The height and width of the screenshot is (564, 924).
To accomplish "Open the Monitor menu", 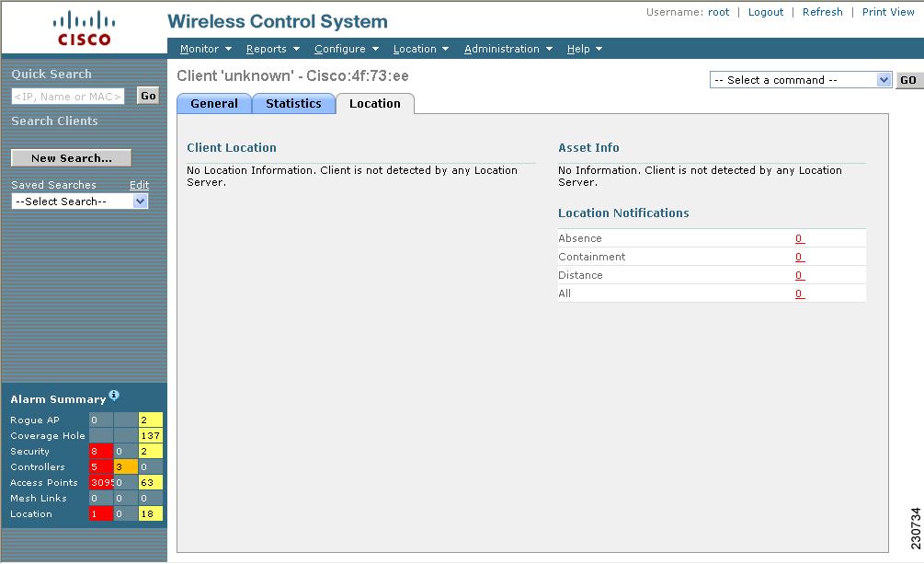I will tap(206, 49).
